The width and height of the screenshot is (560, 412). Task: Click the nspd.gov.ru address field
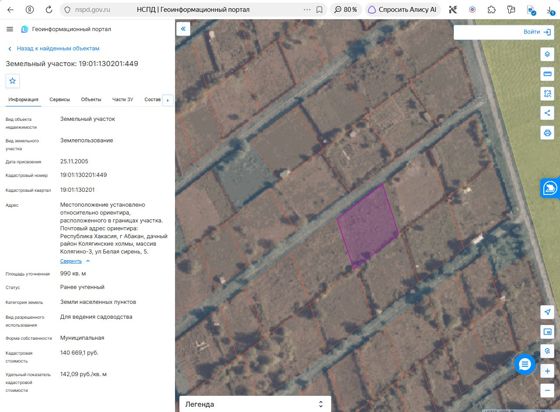(92, 10)
